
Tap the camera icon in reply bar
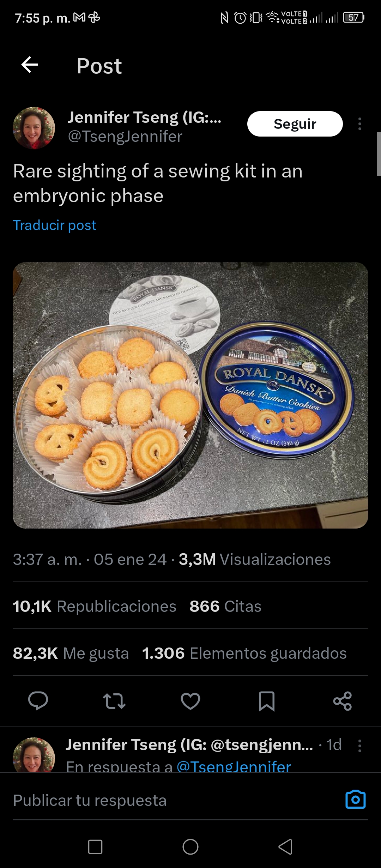pos(356,800)
